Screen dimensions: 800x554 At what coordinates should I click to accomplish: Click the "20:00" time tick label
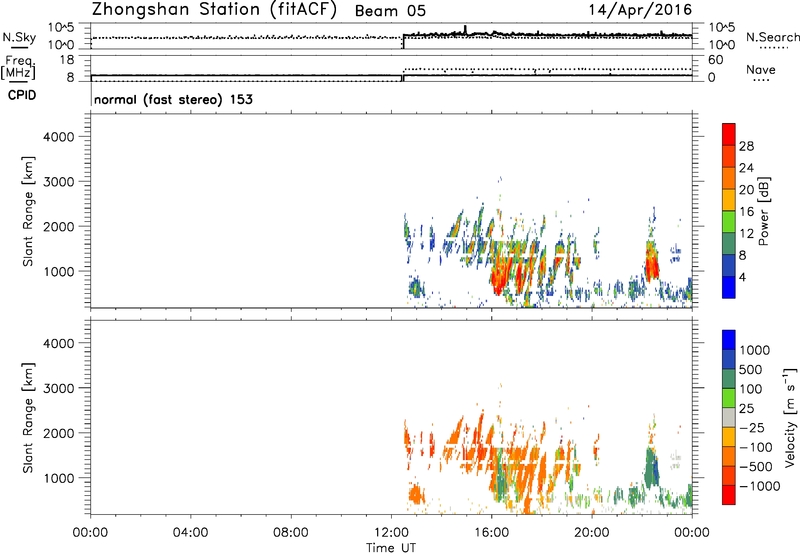click(x=592, y=533)
